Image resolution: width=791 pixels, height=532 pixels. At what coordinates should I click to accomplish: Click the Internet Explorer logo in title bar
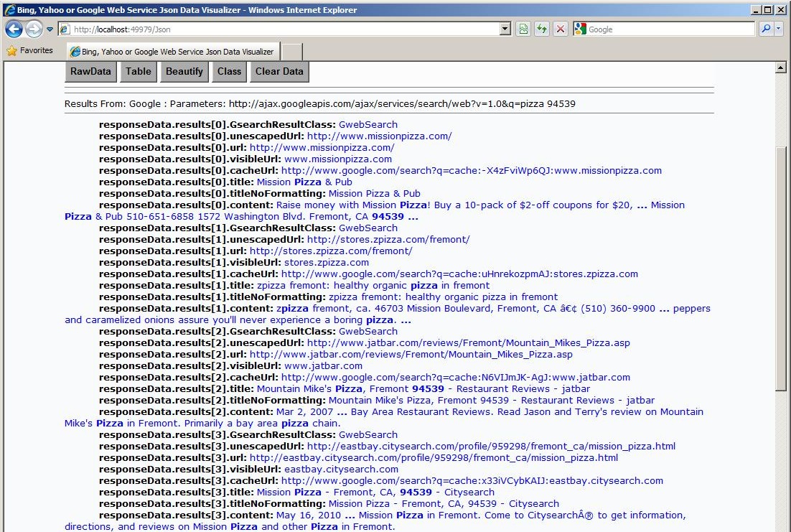click(9, 9)
